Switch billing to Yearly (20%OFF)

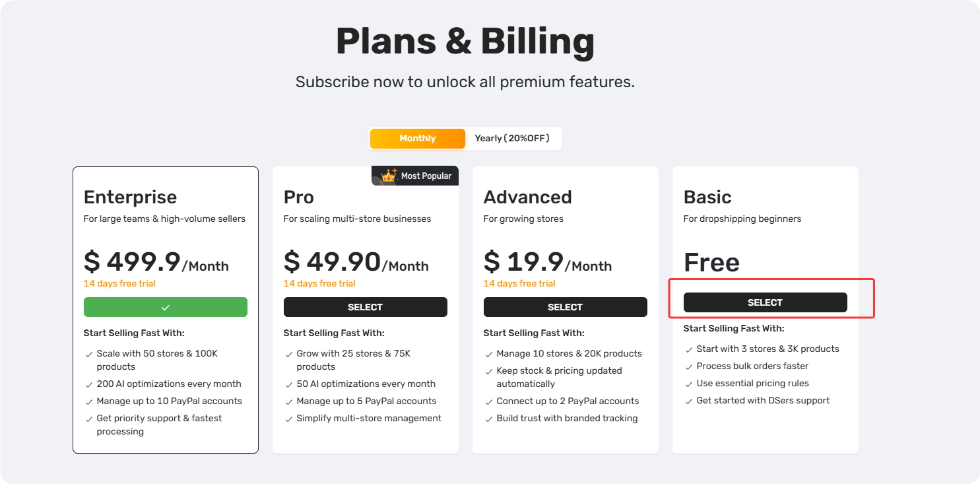(x=512, y=139)
